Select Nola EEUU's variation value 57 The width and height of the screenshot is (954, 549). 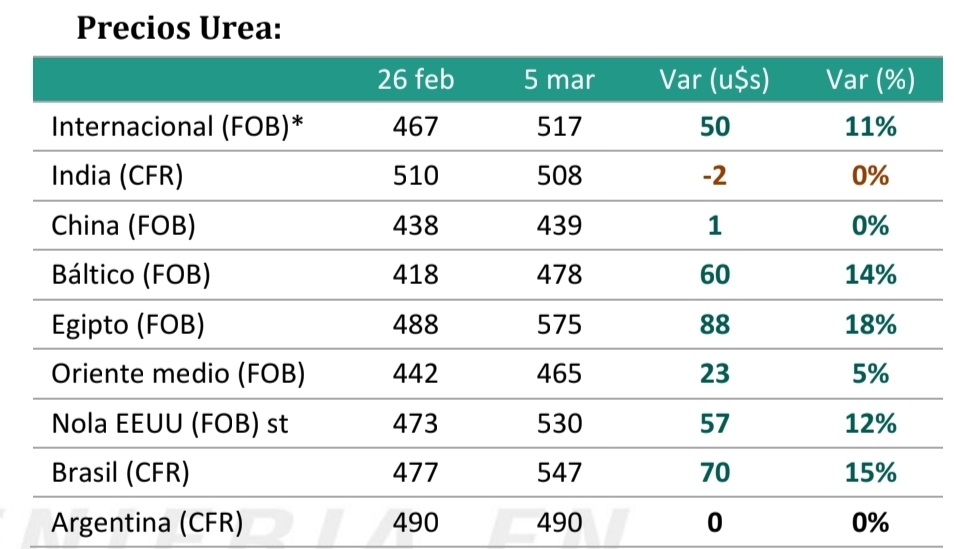[x=714, y=423]
